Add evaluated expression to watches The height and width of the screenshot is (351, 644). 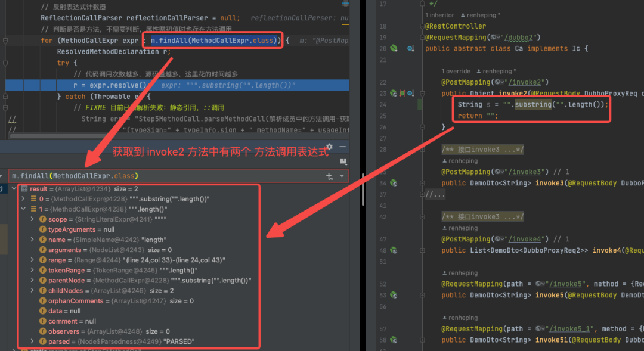coord(329,176)
